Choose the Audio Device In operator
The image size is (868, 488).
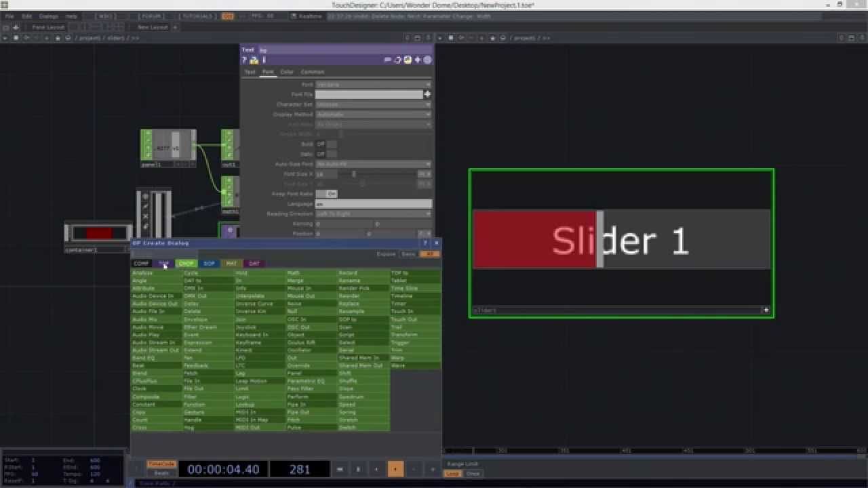point(157,296)
